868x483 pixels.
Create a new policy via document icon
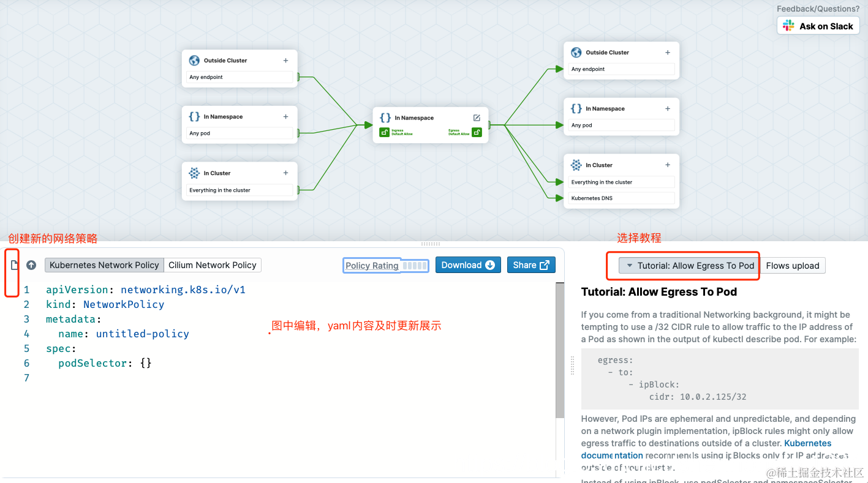13,264
